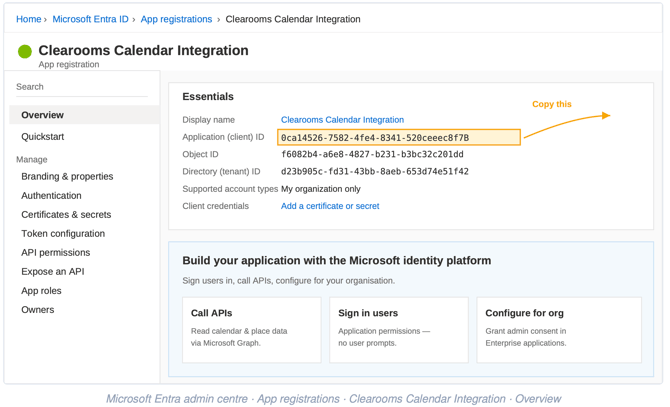Go to Authentication settings
The image size is (670, 407).
(x=51, y=196)
